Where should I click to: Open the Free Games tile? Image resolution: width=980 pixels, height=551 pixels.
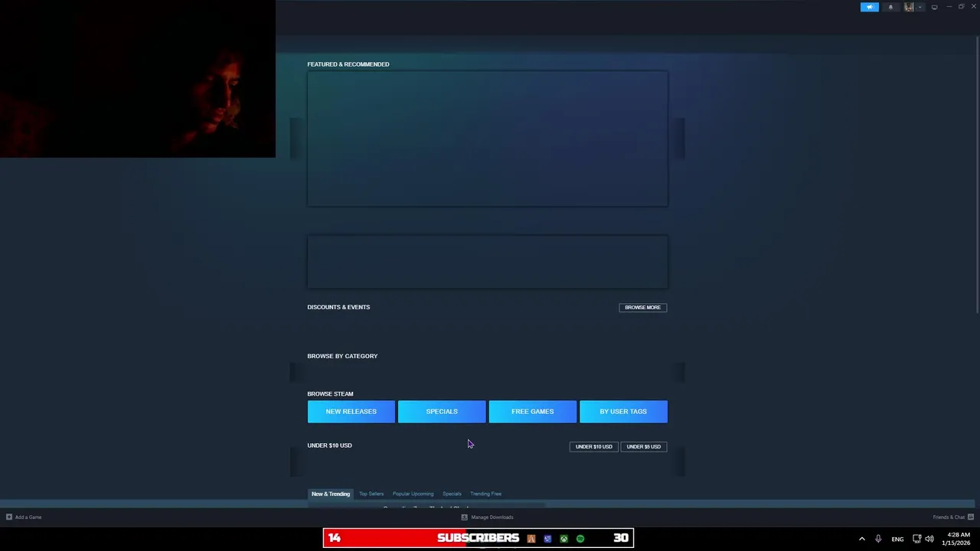(x=533, y=412)
